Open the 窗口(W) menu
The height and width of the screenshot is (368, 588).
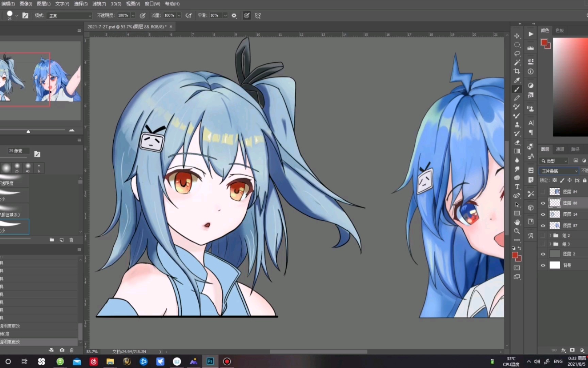click(x=152, y=4)
